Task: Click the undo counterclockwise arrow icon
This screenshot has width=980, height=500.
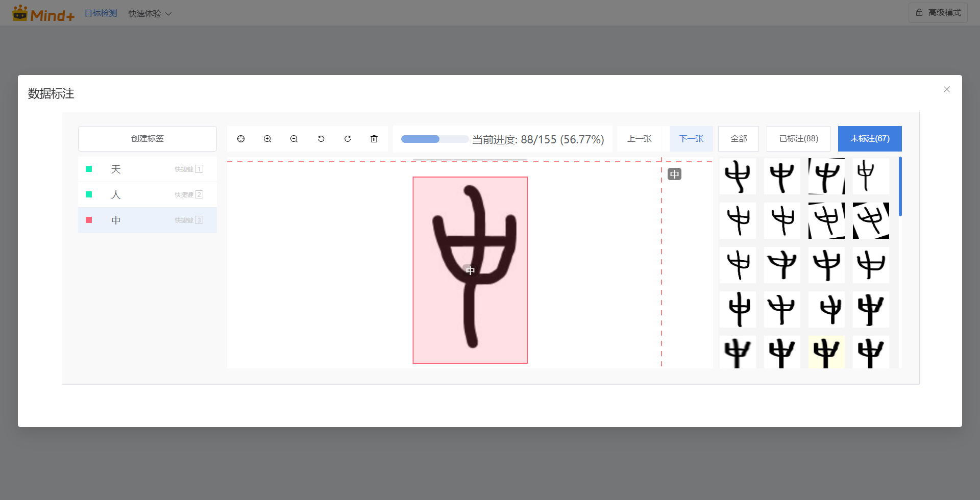Action: [321, 139]
